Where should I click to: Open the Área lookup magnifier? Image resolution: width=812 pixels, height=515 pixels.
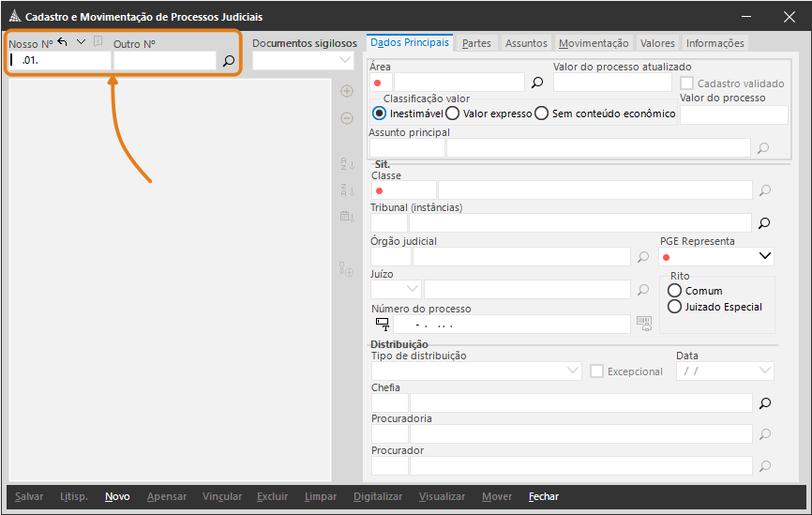point(537,83)
